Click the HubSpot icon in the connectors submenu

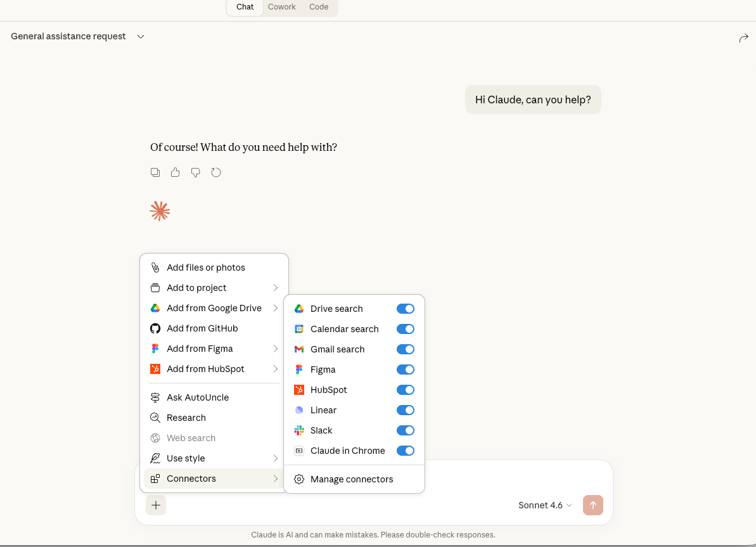click(298, 390)
